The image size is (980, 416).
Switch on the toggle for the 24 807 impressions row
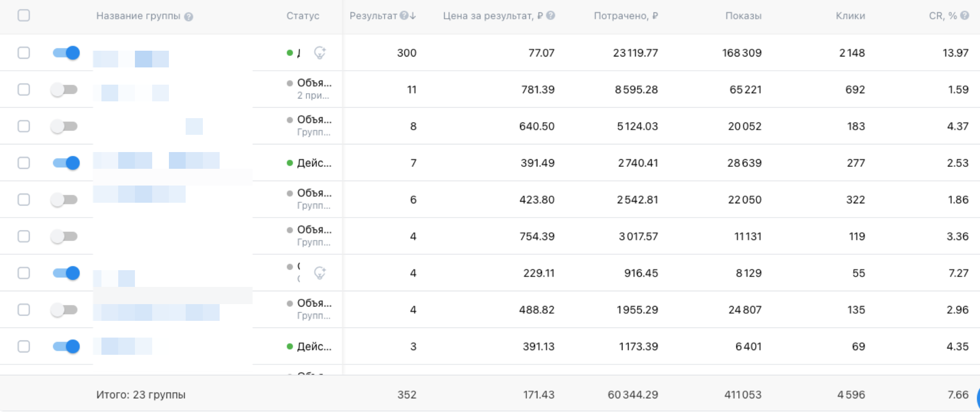(64, 310)
